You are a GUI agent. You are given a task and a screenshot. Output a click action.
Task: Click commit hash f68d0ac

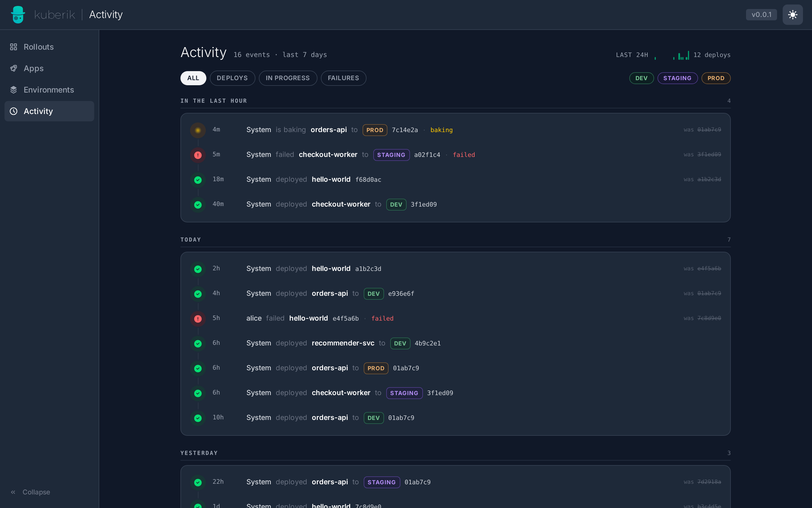(x=368, y=180)
